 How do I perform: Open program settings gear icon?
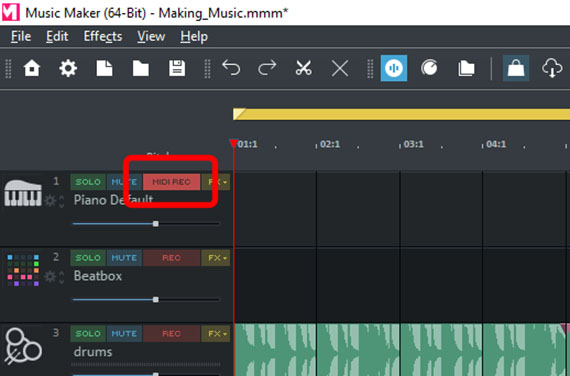click(x=68, y=68)
